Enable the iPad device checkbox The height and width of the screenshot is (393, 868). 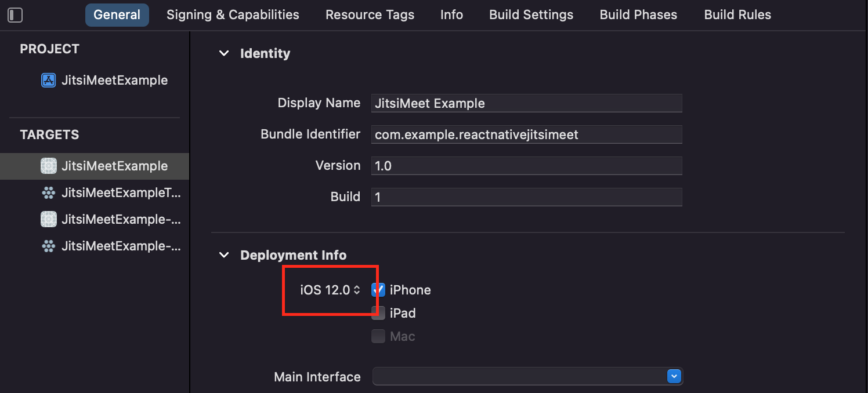378,313
